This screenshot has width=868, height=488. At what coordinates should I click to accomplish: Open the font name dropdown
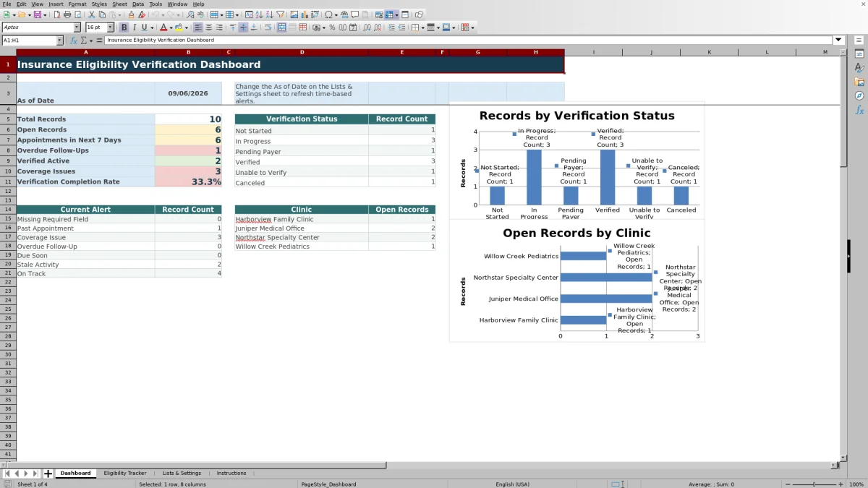tap(77, 27)
